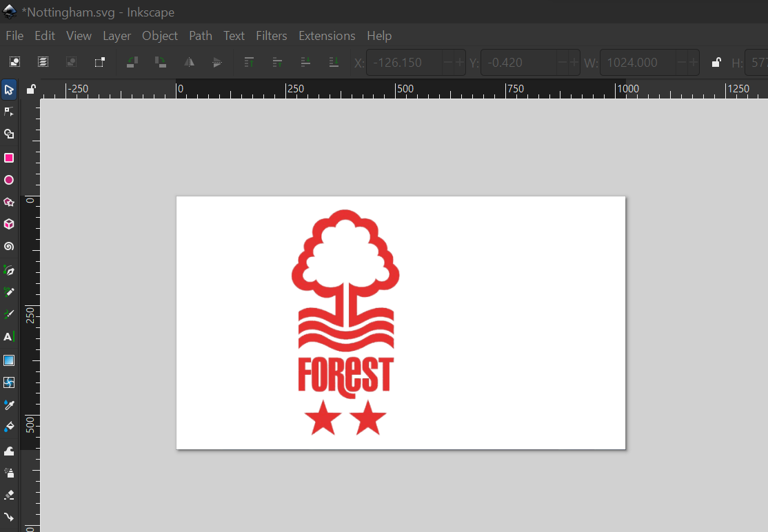Click Select All in All Layers icon

click(x=43, y=62)
